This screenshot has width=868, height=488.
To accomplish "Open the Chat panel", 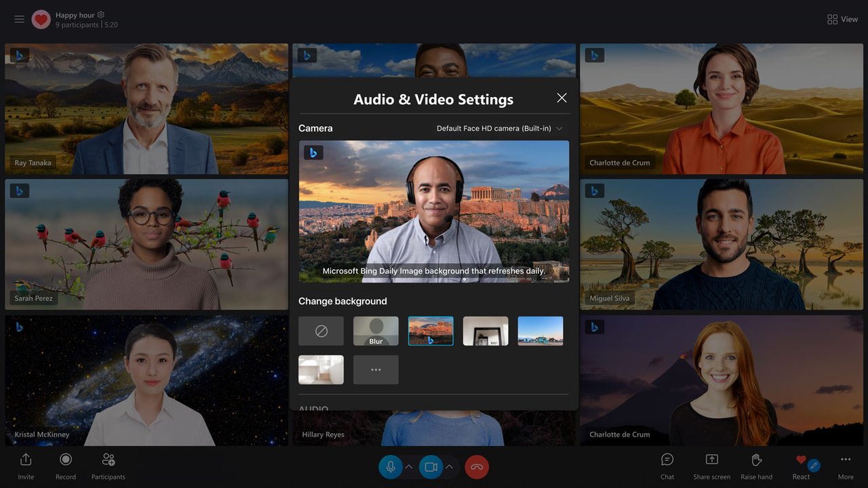I will [x=667, y=460].
